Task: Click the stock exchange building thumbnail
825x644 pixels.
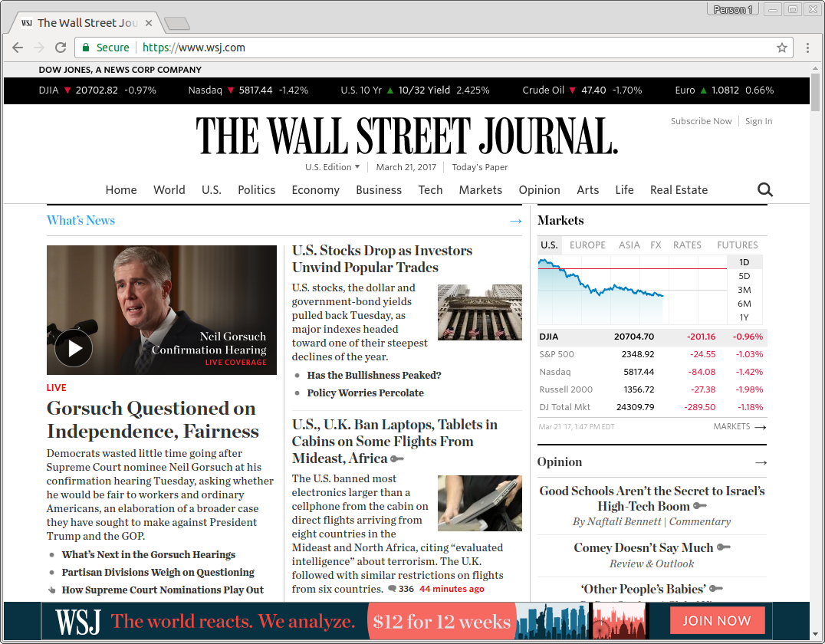Action: click(x=480, y=312)
